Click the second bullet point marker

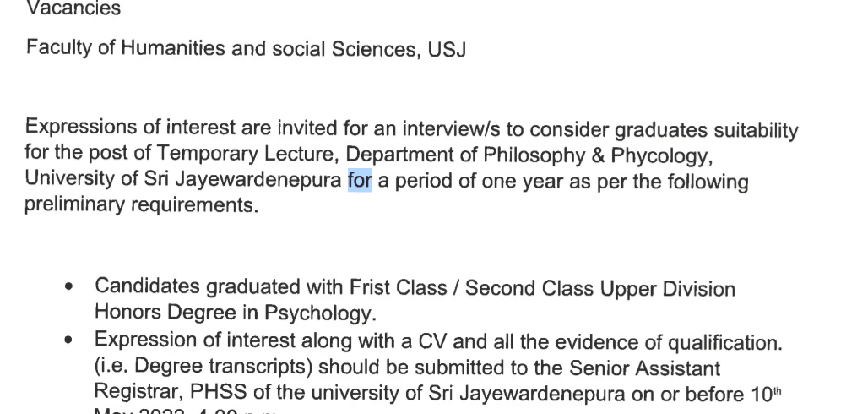69,341
